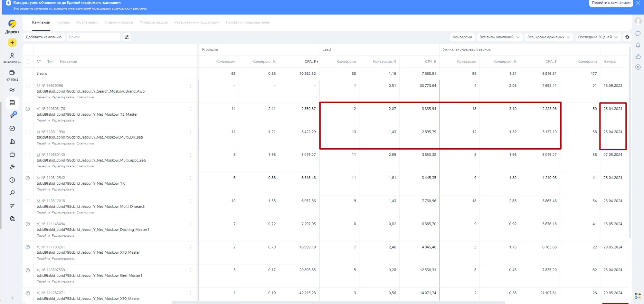Check the box for campaign № 96979096
Viewport: 644px width, 304px height.
[x=28, y=86]
